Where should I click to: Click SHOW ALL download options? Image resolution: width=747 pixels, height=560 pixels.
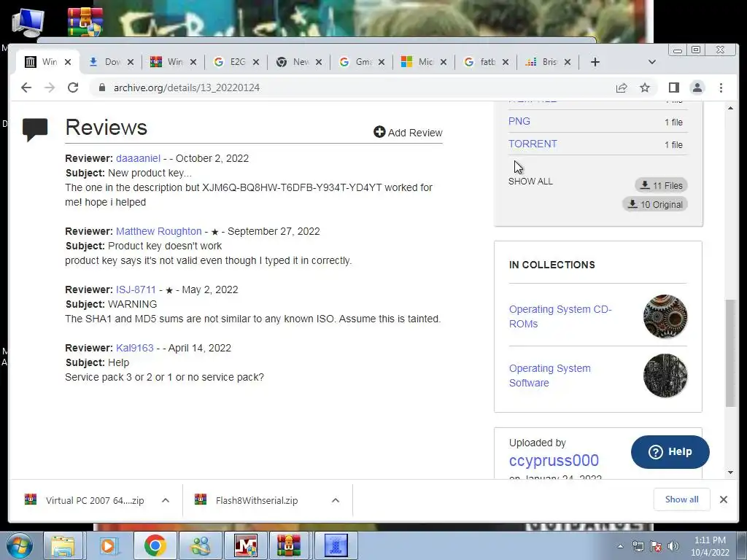530,182
